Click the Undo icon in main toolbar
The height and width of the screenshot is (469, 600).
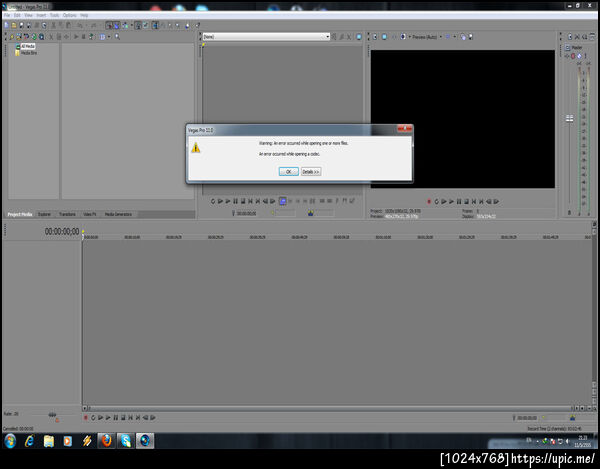[x=79, y=25]
